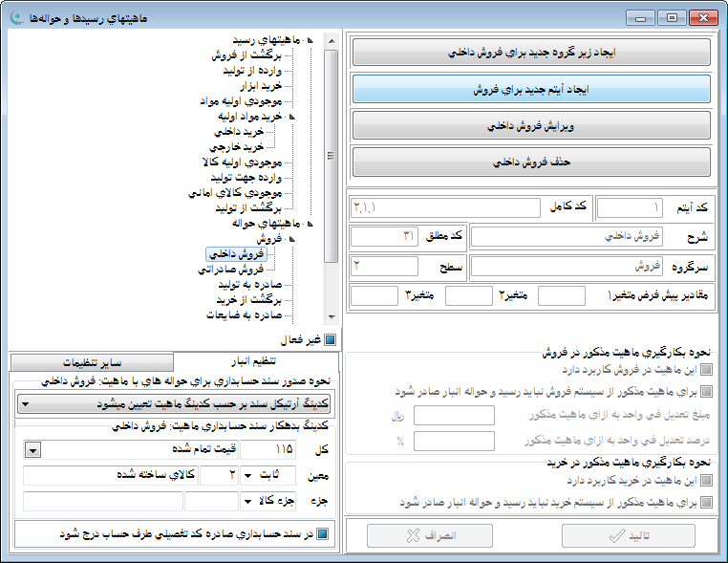Click the tree vertical scrollbar thumb
Viewport: 728px width, 563px height.
(x=331, y=156)
